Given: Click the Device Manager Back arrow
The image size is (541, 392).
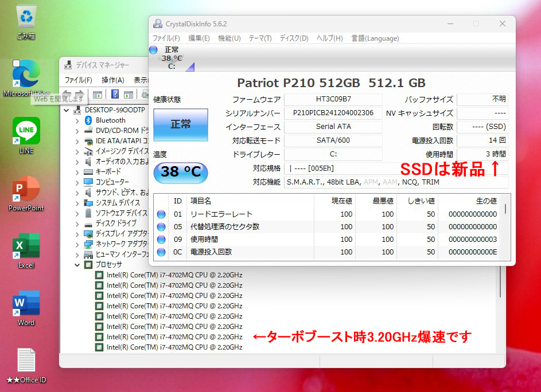Looking at the screenshot, I should pos(67,94).
